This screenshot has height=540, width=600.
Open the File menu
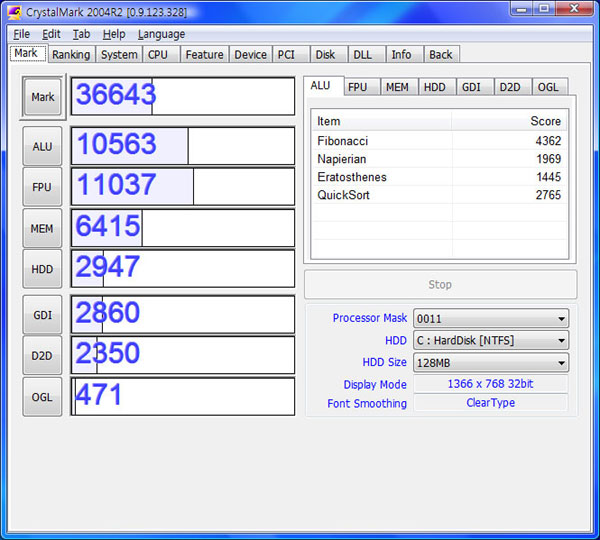tap(21, 34)
